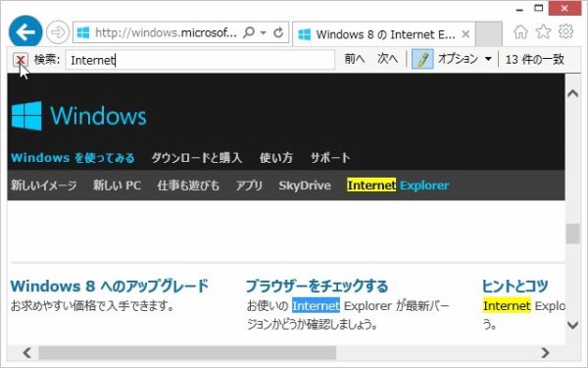Click the forward navigation arrow
This screenshot has height=368, width=588.
coord(58,32)
